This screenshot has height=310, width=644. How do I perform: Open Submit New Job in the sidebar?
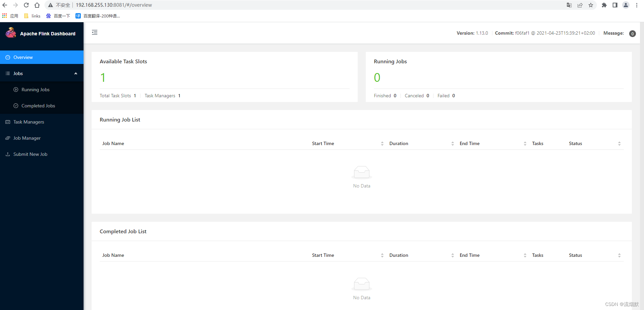(x=42, y=154)
